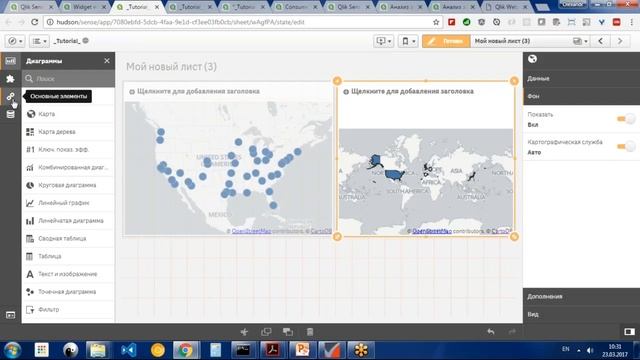Open Visual Studio Code from taskbar
This screenshot has height=360, width=640.
coord(128,350)
